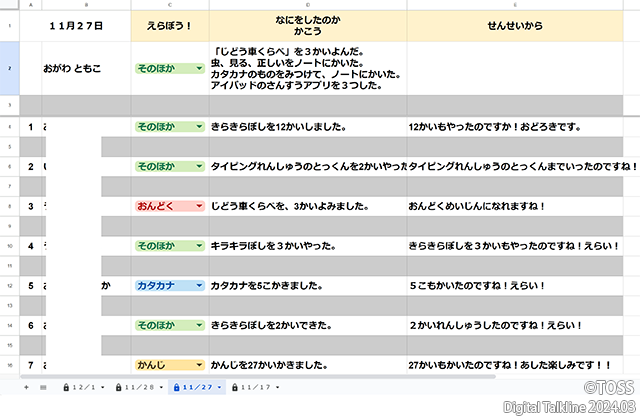This screenshot has width=640, height=419.
Task: Select the せんせいから header cell
Action: [523, 25]
